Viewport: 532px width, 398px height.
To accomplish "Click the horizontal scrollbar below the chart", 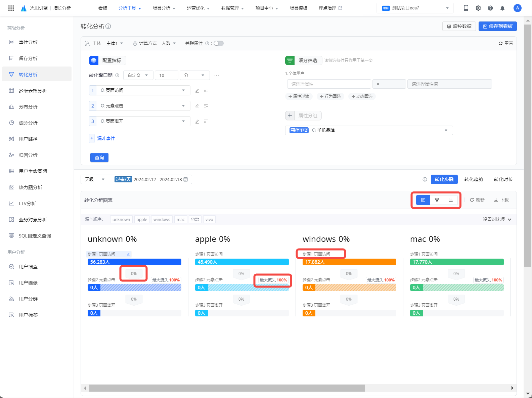I will pos(227,388).
